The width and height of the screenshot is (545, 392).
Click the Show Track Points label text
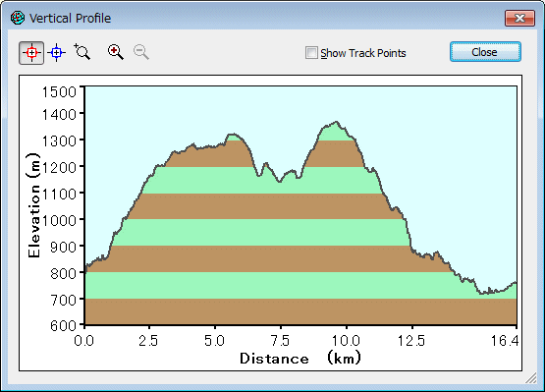point(363,53)
